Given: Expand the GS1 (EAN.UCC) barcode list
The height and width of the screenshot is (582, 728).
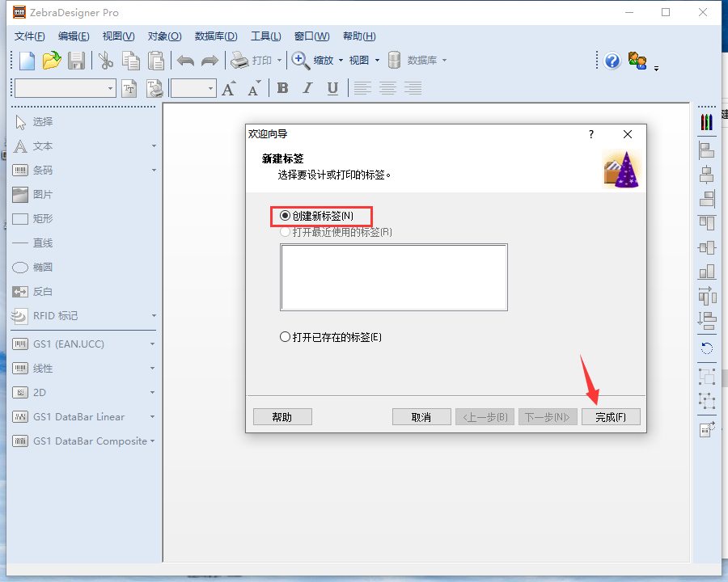Looking at the screenshot, I should pyautogui.click(x=152, y=344).
